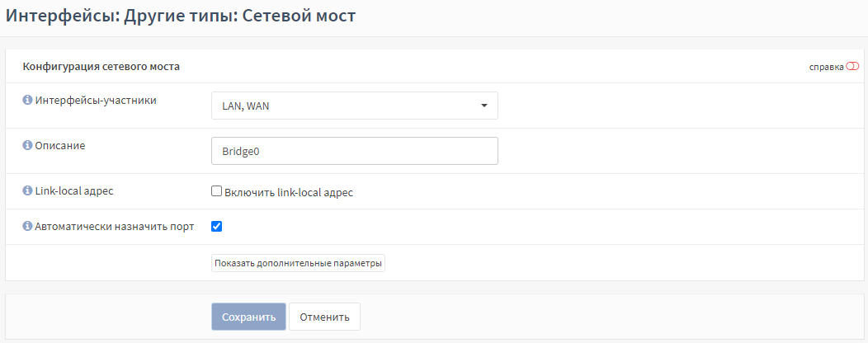The image size is (868, 343).
Task: Click the Включить link-local адрес label text
Action: click(289, 192)
